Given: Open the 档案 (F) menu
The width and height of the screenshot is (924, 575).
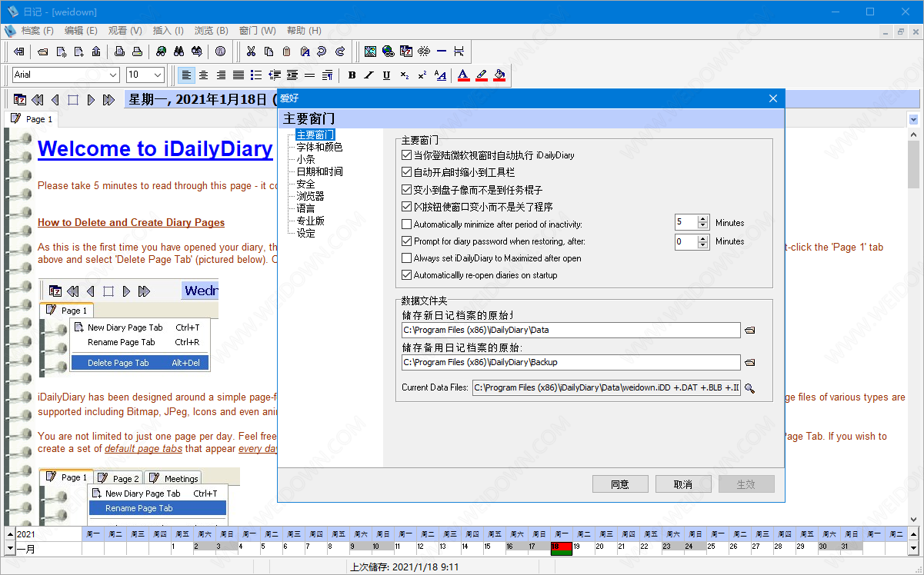Looking at the screenshot, I should pos(38,31).
